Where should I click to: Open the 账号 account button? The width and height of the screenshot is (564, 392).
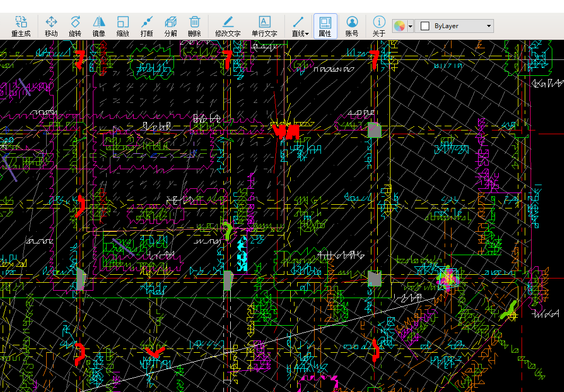coord(352,22)
